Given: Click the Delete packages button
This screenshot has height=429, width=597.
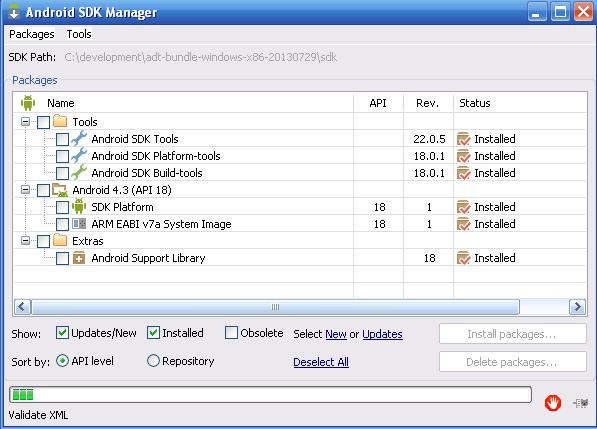Looking at the screenshot, I should pyautogui.click(x=512, y=362).
